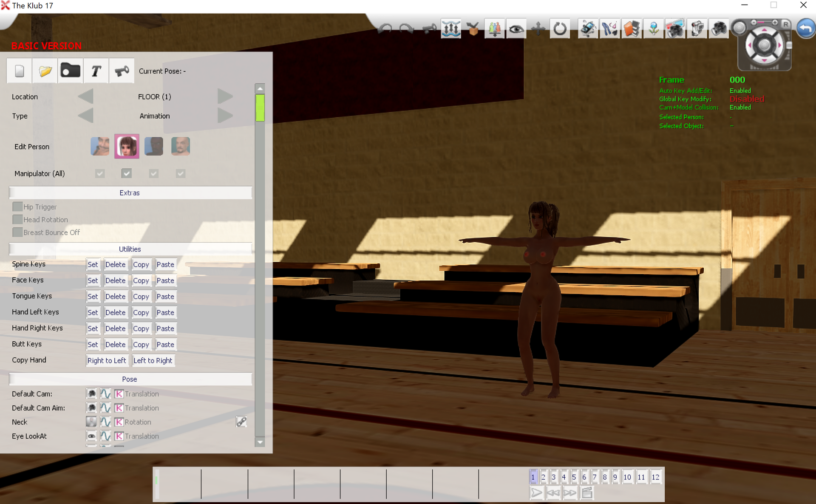The height and width of the screenshot is (504, 816).
Task: Toggle the eye visibility tool in toolbar
Action: click(516, 29)
